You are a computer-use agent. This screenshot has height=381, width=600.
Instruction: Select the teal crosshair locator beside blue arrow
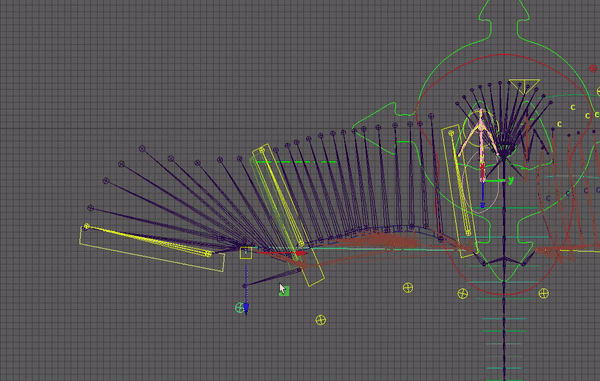[240, 307]
